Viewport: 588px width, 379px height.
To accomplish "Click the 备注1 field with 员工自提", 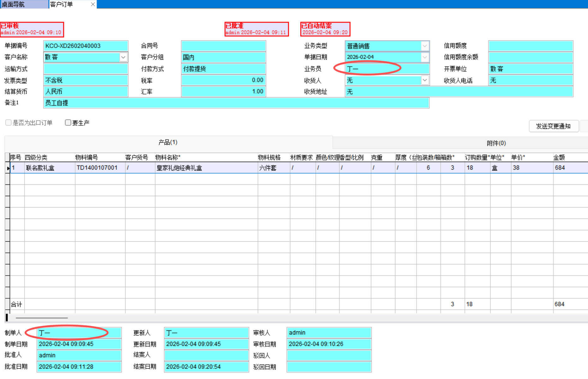I will pos(236,103).
